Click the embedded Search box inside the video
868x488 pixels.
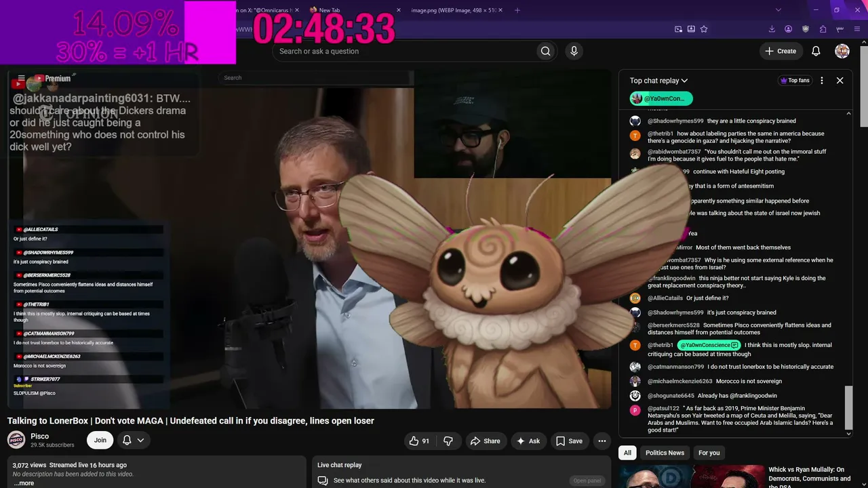[315, 78]
